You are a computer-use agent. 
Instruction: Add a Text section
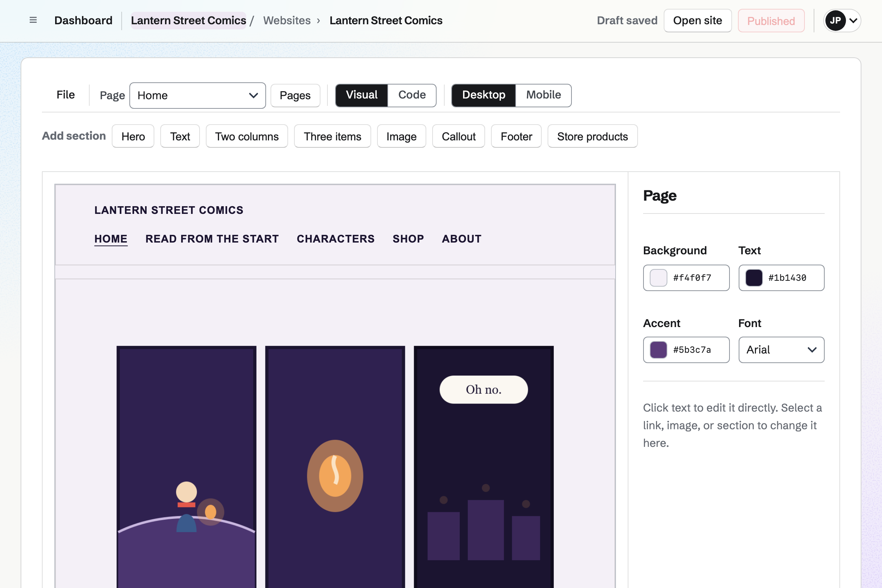[180, 136]
